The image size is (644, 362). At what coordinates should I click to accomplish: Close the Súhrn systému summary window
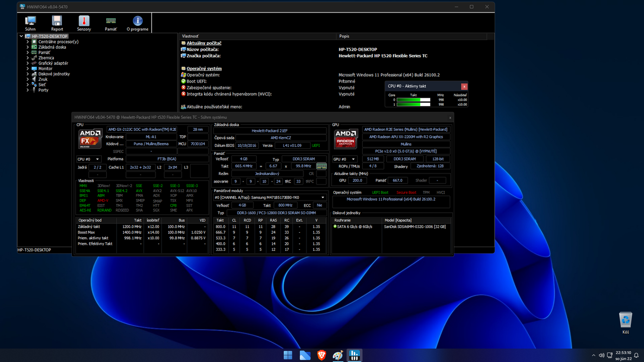[x=450, y=117]
